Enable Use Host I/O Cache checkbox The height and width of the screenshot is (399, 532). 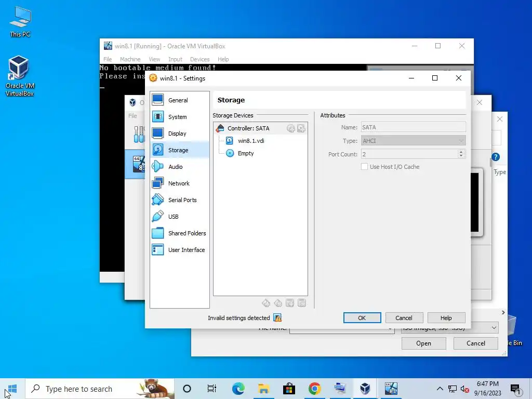click(364, 167)
